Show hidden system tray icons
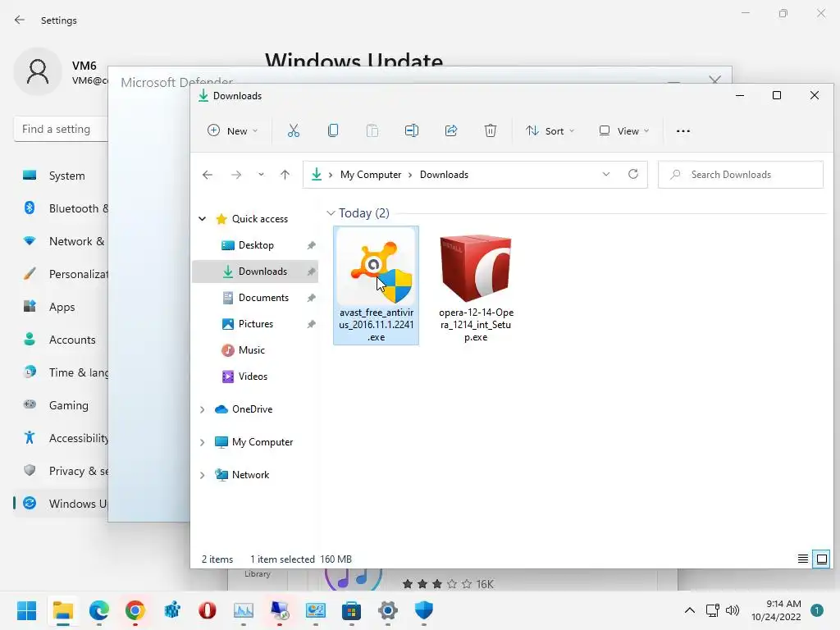The width and height of the screenshot is (840, 630). (690, 610)
